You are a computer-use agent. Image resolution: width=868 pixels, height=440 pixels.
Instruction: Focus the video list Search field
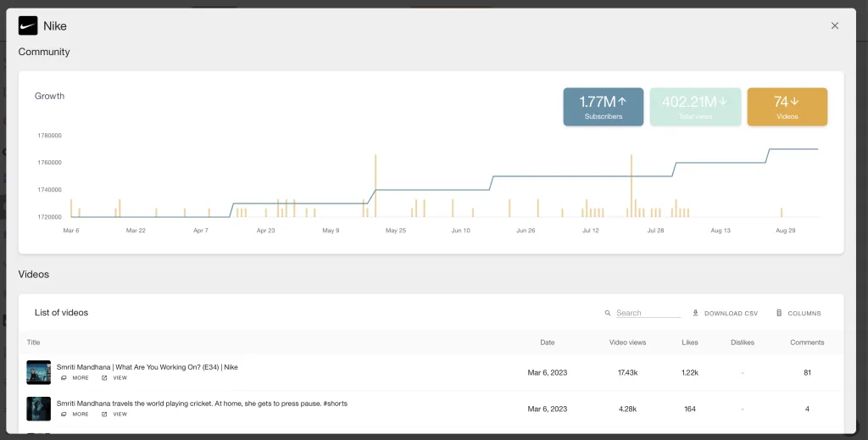(x=648, y=313)
